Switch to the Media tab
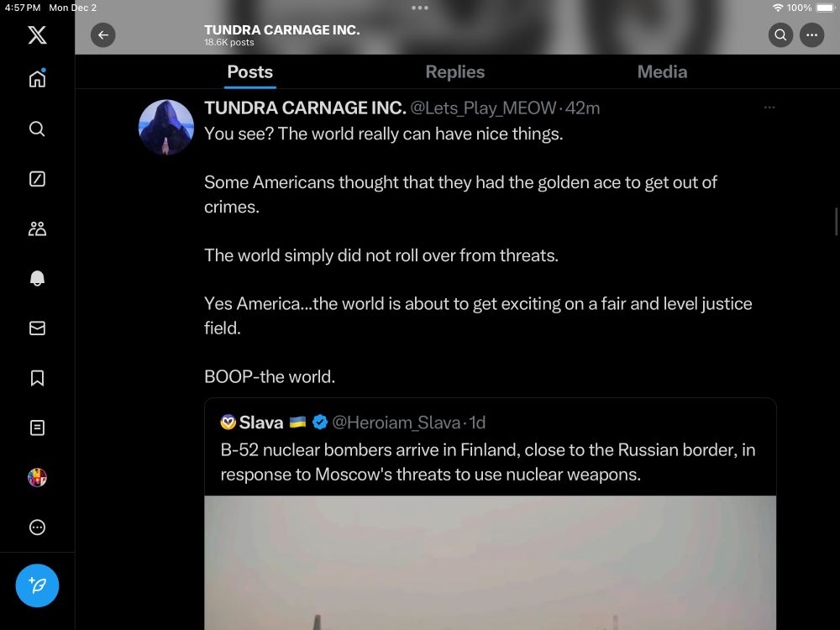The image size is (840, 630). [662, 71]
